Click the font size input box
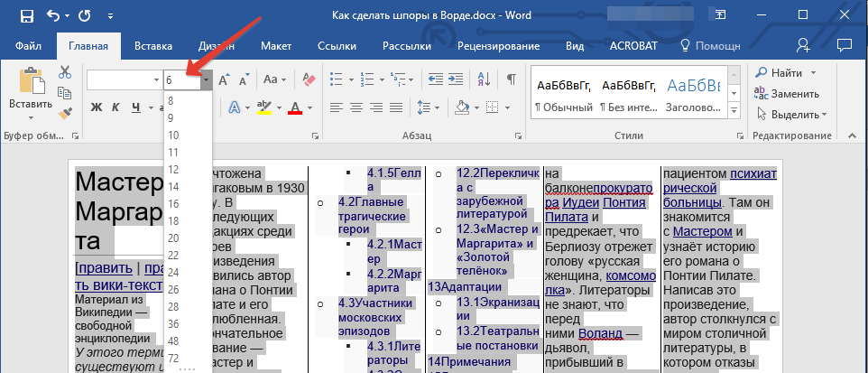The image size is (868, 373). [182, 80]
